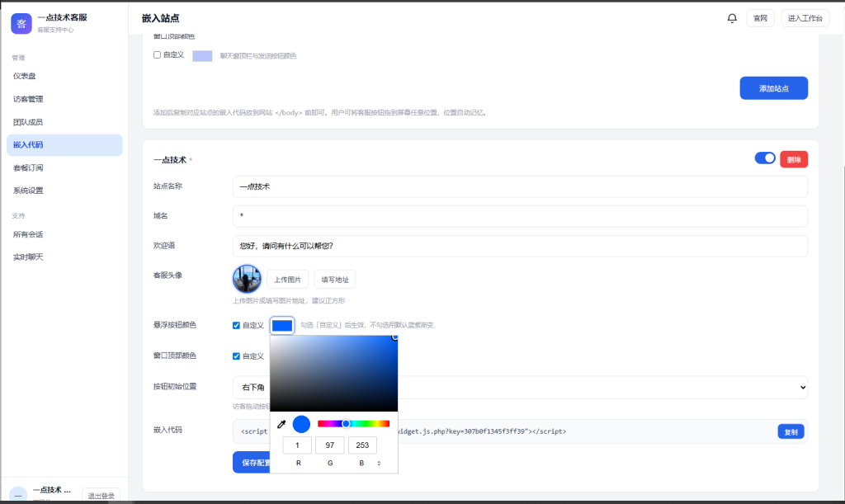Open 系统设置 in the sidebar
The width and height of the screenshot is (845, 504).
point(64,191)
